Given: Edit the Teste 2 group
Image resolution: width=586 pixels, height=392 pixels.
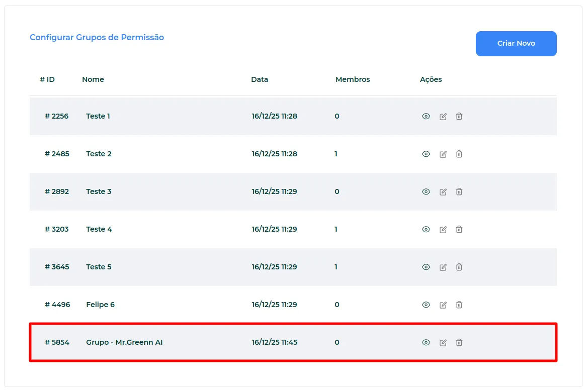Looking at the screenshot, I should coord(443,154).
